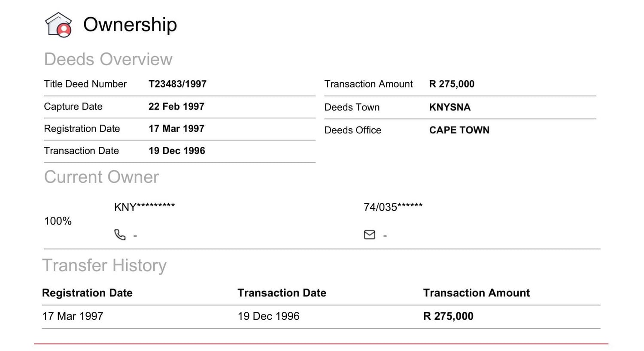Click the Transfer History heading

(104, 266)
